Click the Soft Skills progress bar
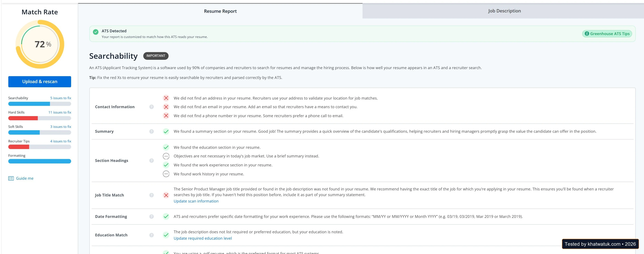644x254 pixels. click(40, 133)
